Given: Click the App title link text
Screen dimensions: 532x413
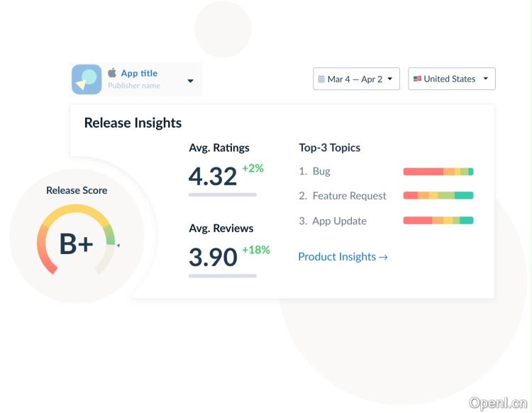Looking at the screenshot, I should (139, 73).
